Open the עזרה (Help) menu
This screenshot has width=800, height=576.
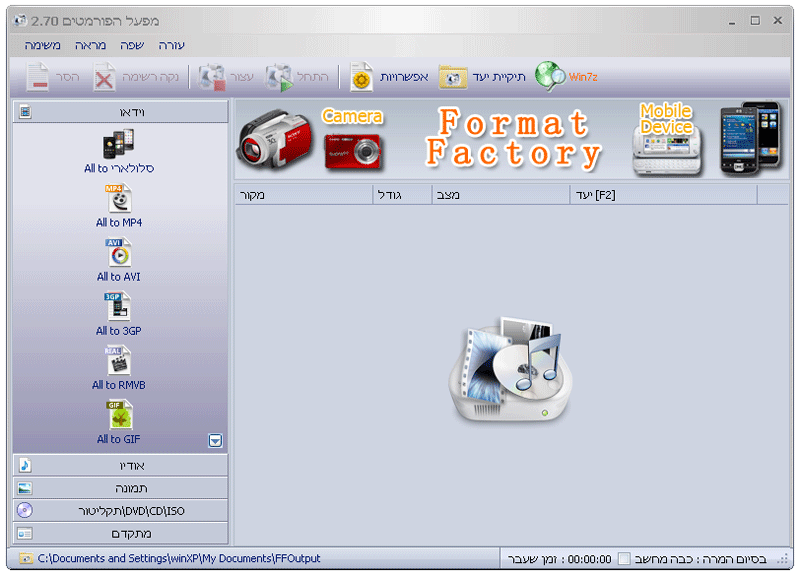[x=171, y=45]
